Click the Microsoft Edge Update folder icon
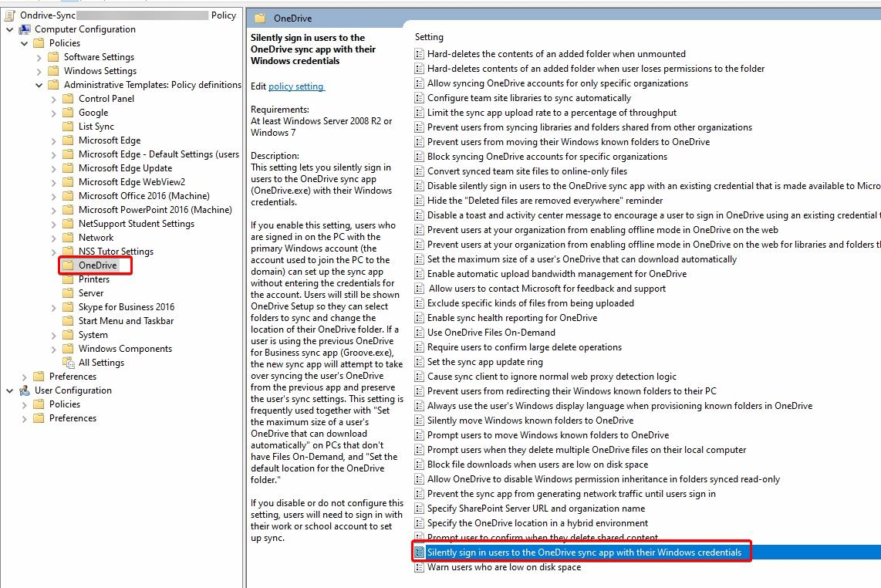 (x=68, y=168)
